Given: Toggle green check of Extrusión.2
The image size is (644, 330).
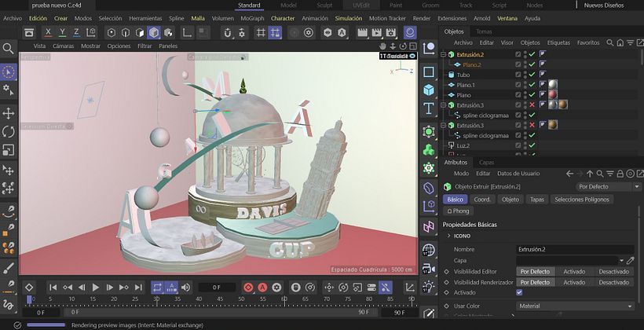Looking at the screenshot, I should click(x=532, y=54).
